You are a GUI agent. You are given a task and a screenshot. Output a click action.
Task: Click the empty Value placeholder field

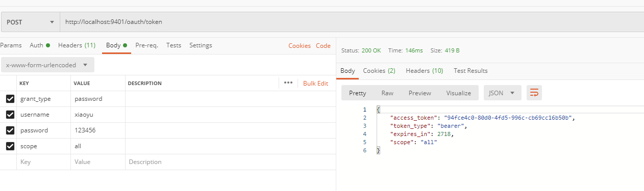point(98,162)
